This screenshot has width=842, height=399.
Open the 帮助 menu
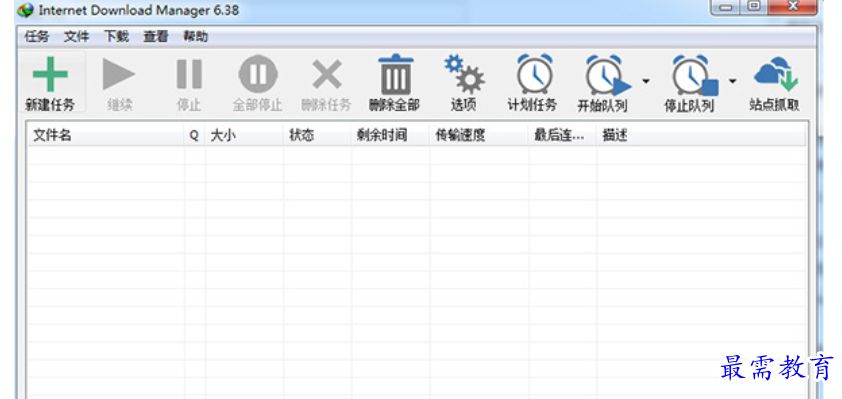click(x=195, y=37)
